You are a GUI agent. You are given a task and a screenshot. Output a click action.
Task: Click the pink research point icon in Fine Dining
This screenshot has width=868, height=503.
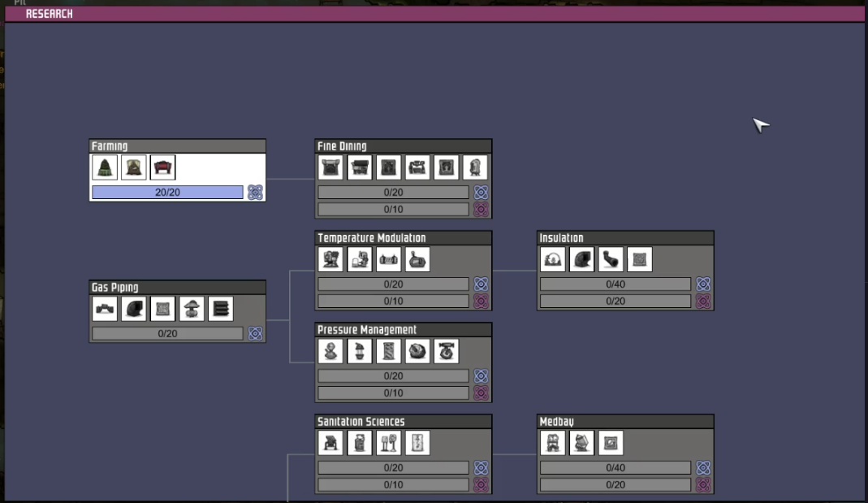click(x=481, y=210)
